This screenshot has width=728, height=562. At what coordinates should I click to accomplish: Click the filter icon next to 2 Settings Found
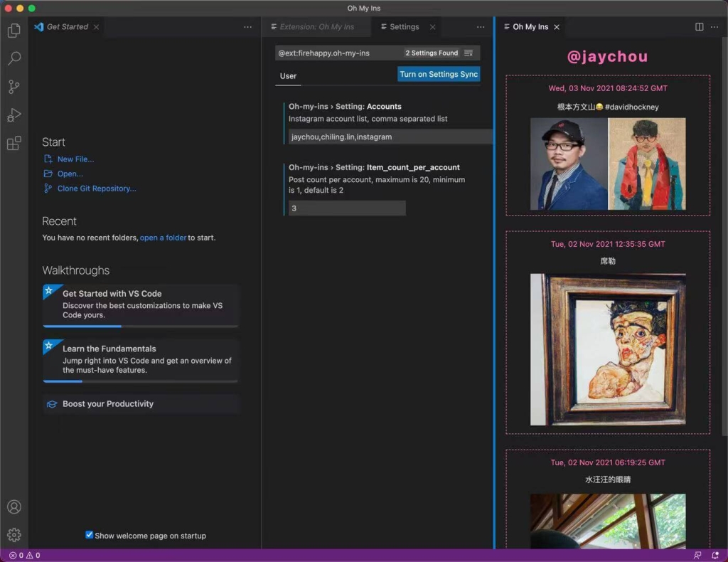tap(469, 53)
